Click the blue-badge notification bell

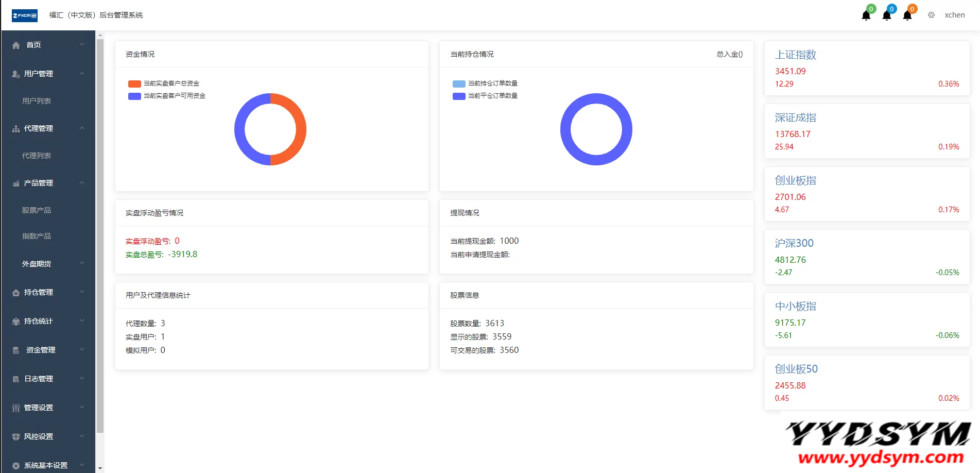pos(887,15)
